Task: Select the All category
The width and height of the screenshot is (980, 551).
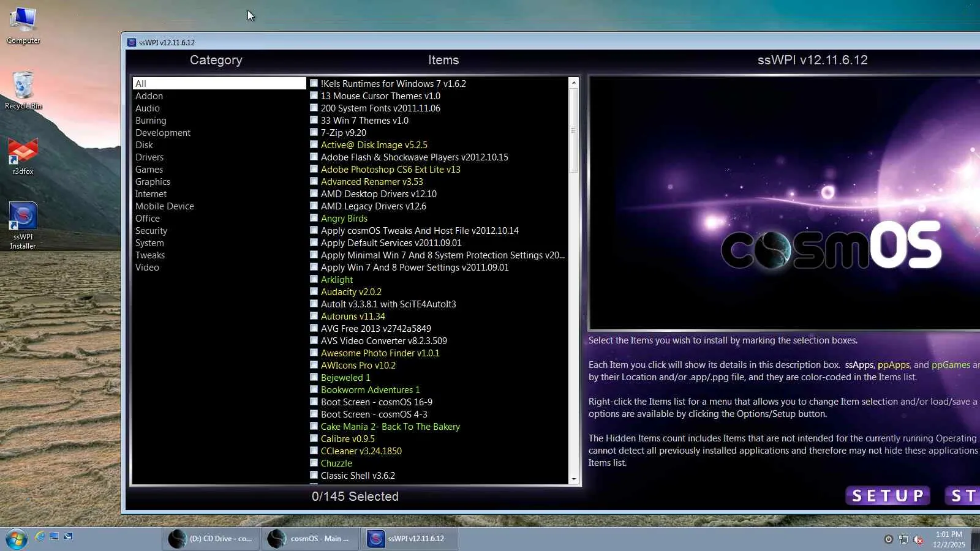Action: click(x=219, y=83)
